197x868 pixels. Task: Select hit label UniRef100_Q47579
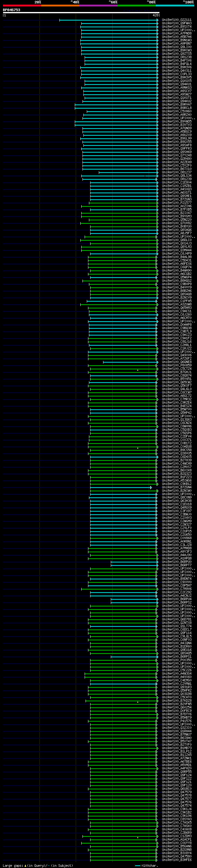click(x=176, y=792)
